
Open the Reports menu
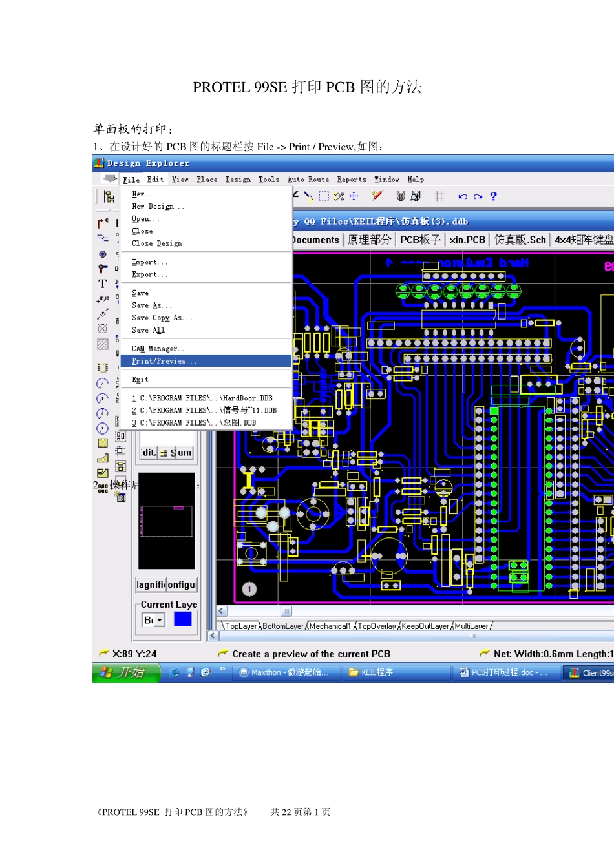point(352,180)
